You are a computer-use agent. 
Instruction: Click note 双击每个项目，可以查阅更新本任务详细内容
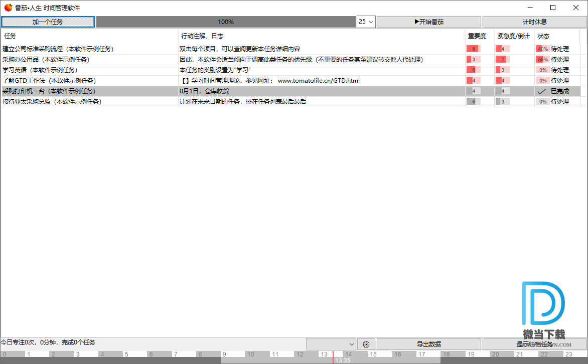coord(240,49)
